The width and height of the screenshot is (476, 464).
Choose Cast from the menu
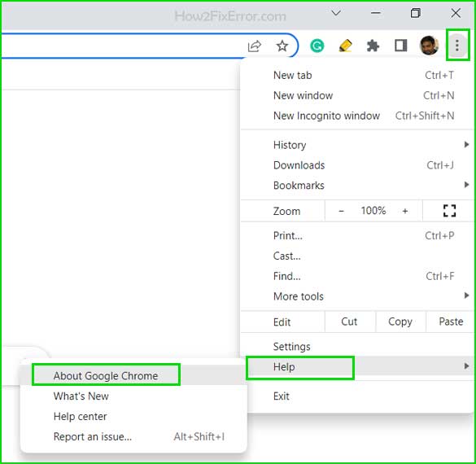coord(357,256)
